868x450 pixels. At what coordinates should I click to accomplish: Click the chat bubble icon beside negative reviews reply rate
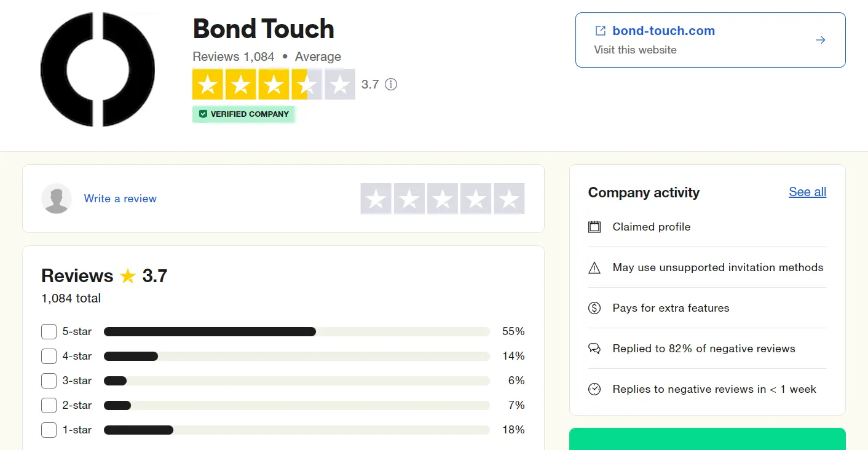pyautogui.click(x=594, y=348)
